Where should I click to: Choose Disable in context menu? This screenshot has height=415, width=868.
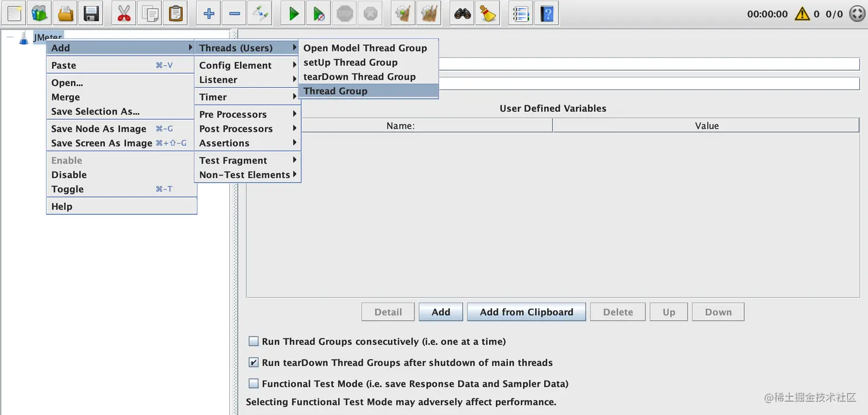pyautogui.click(x=121, y=174)
